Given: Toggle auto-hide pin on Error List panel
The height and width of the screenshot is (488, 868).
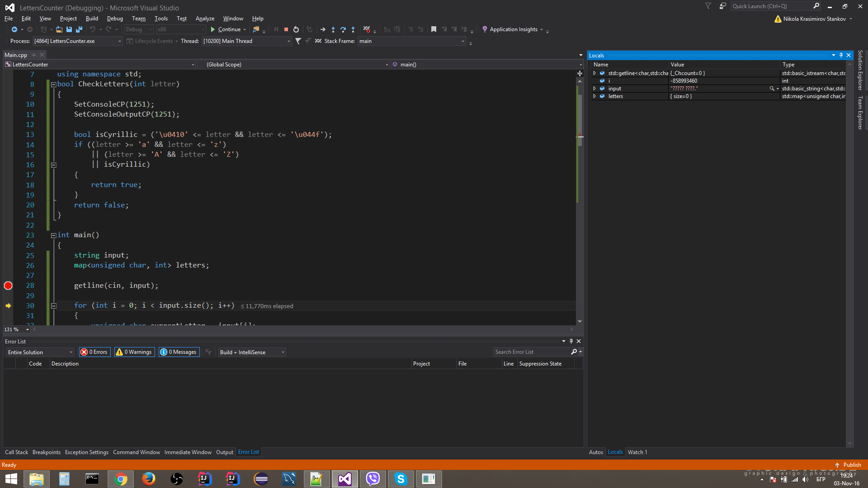Looking at the screenshot, I should click(571, 341).
